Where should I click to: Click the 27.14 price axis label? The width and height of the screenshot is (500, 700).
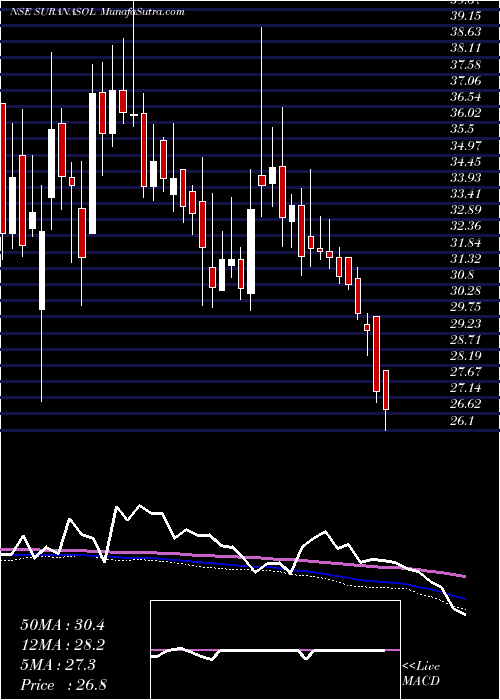466,388
